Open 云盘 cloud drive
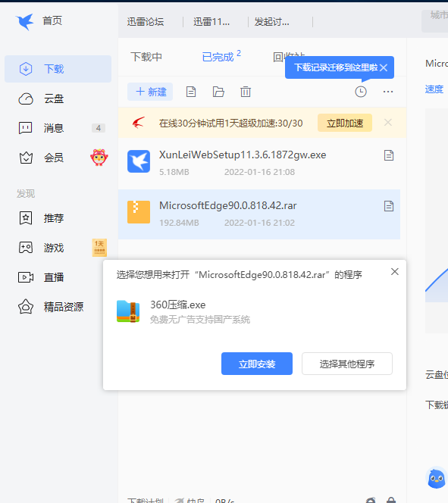 point(54,98)
